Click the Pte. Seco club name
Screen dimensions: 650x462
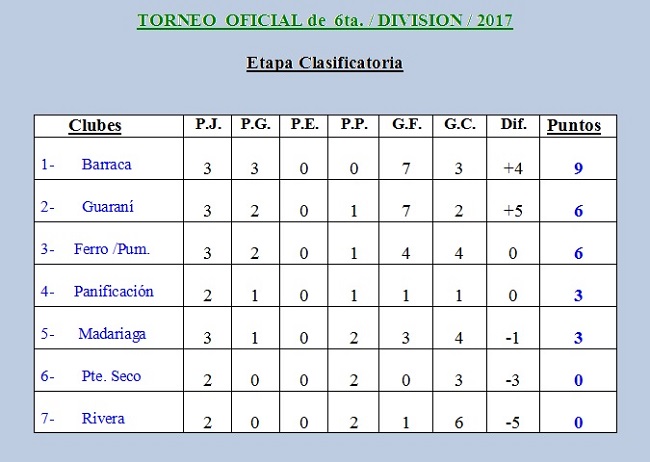pos(111,376)
